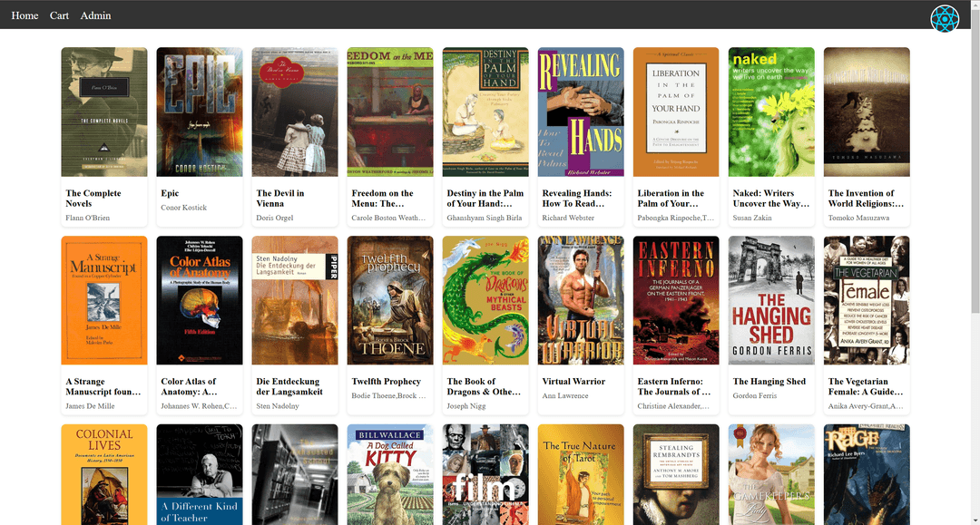980x525 pixels.
Task: View A Dog Called Kitty cover
Action: pos(390,474)
